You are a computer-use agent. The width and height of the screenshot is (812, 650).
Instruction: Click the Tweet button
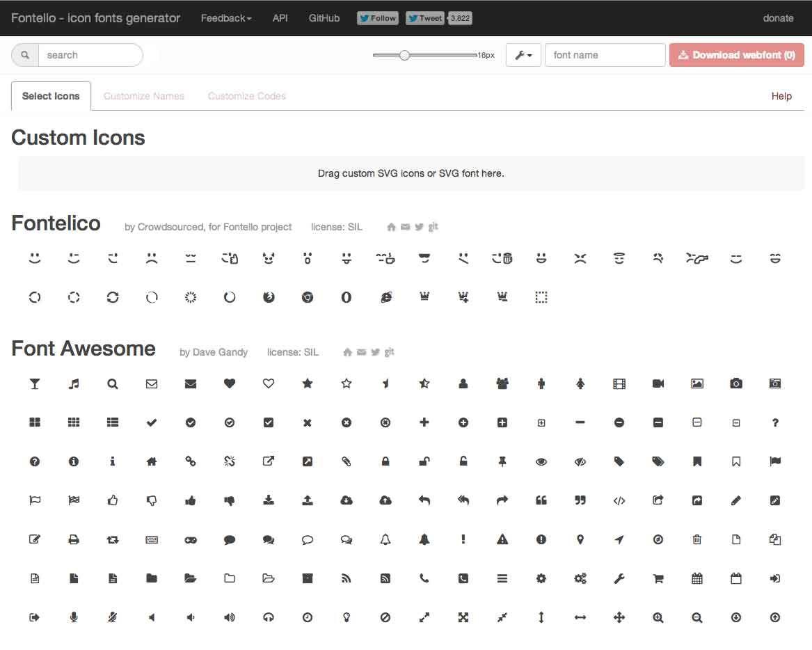[x=424, y=18]
